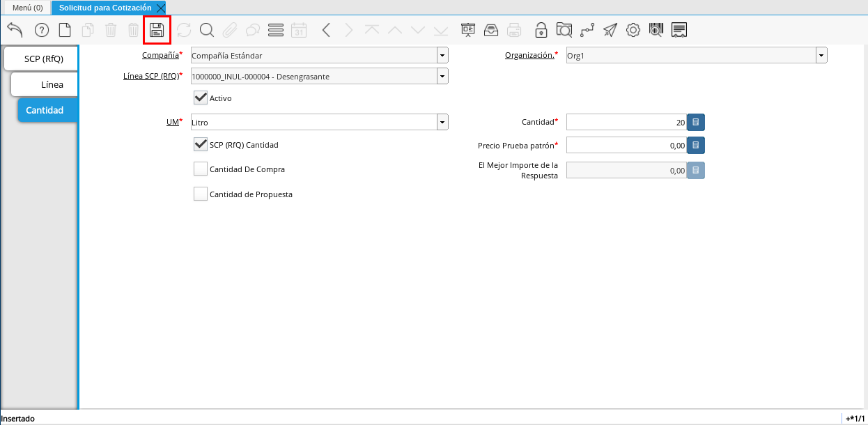Enable Cantidad De Compra checkbox

click(201, 169)
